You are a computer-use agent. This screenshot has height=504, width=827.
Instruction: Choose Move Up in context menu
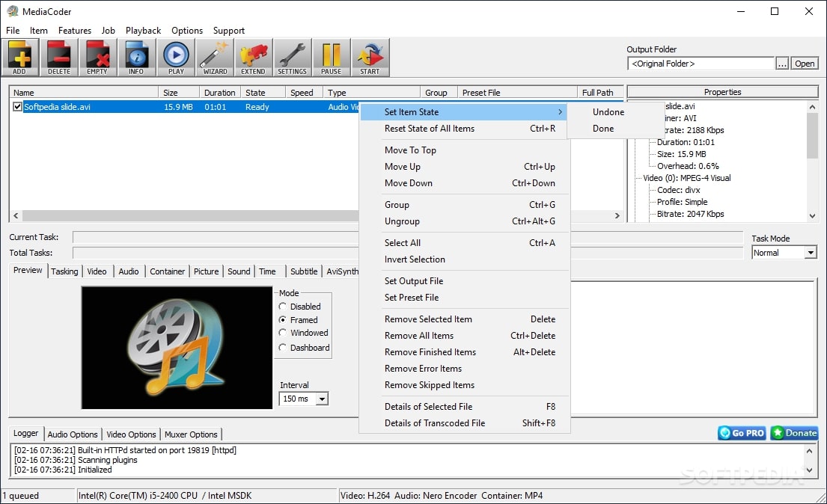click(464, 167)
